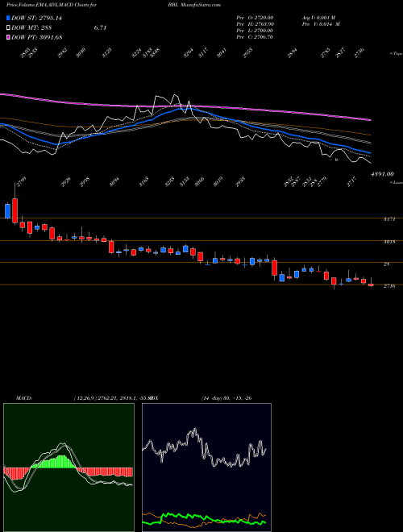Click the 'Pre H: 2768.90' high value
Screen dimensions: 403x532
255,24
